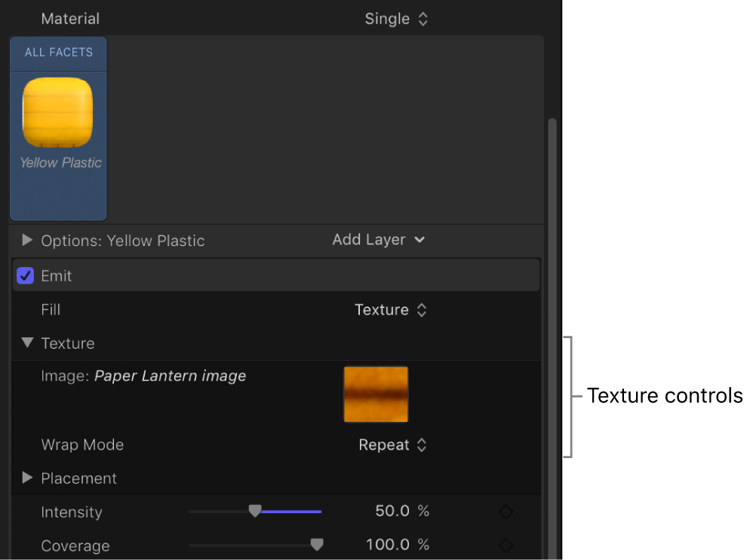The image size is (753, 560).
Task: Click the Add Layer chevron
Action: point(420,240)
